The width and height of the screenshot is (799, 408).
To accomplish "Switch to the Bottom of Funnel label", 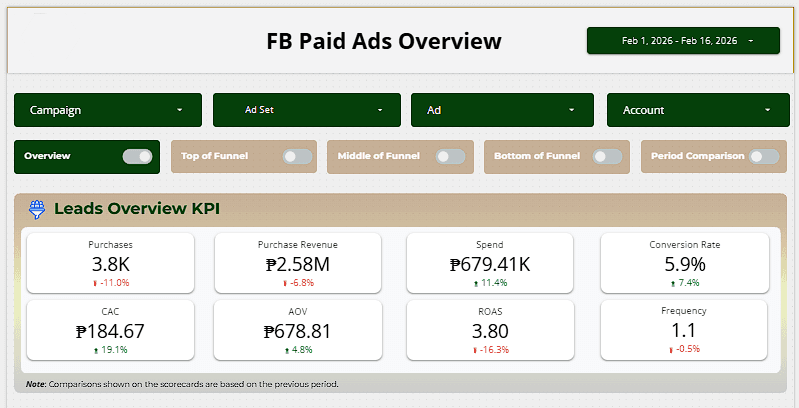I will pos(537,156).
